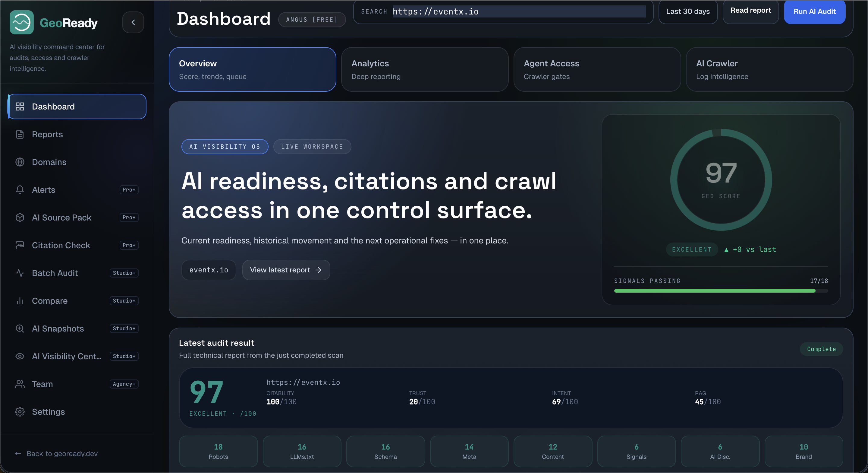Screen dimensions: 868x473
Task: Click the LLMs.txt score card
Action: click(302, 451)
